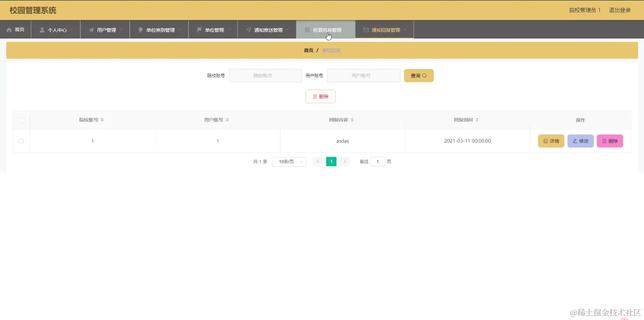
Task: Open the 个人中心 menu
Action: click(x=56, y=30)
